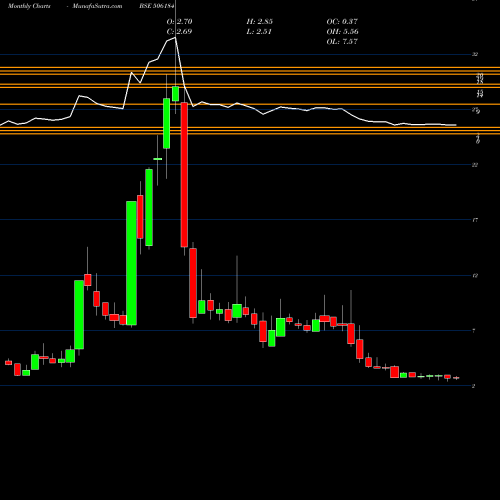Select the close value "C: 2.69"
The height and width of the screenshot is (500, 500).
(x=179, y=32)
